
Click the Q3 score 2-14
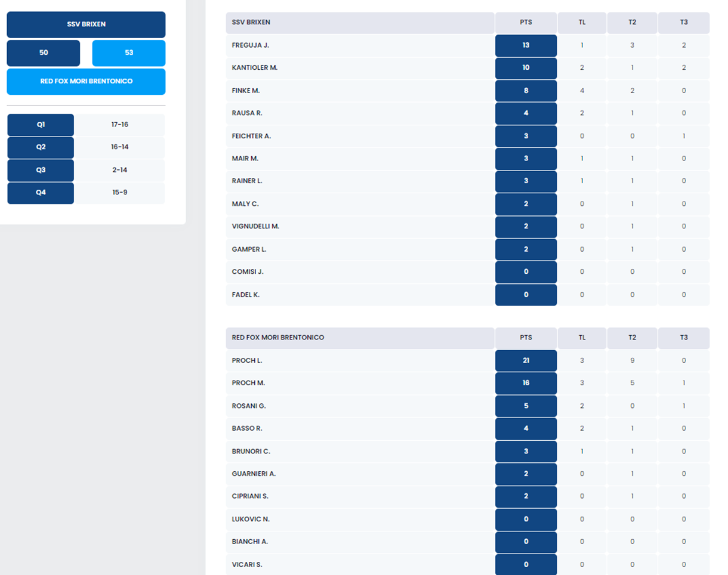[119, 170]
